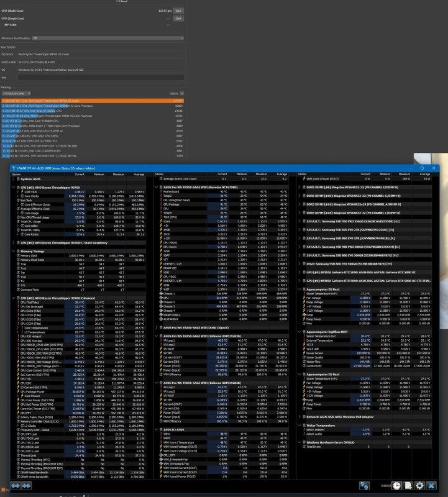This screenshot has height=497, width=448.
Task: Collapse the Water Temperature group
Action: [299, 426]
